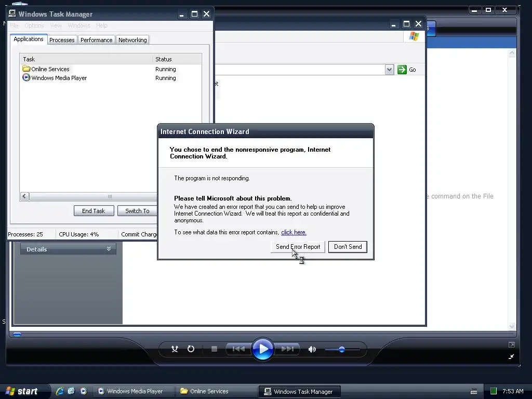Open Task Manager's Options menu
The image size is (532, 399).
(34, 25)
